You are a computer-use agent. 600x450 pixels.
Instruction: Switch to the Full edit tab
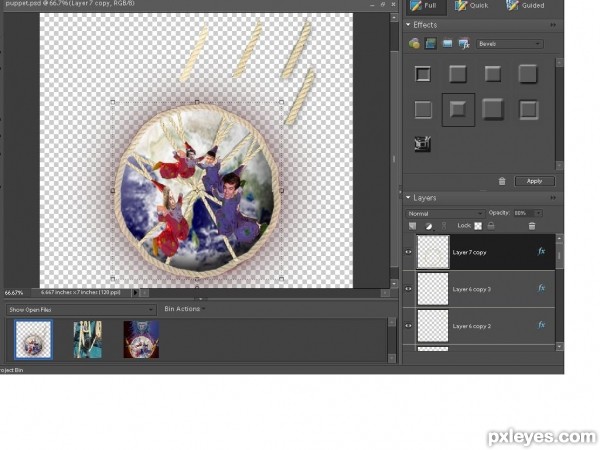426,6
